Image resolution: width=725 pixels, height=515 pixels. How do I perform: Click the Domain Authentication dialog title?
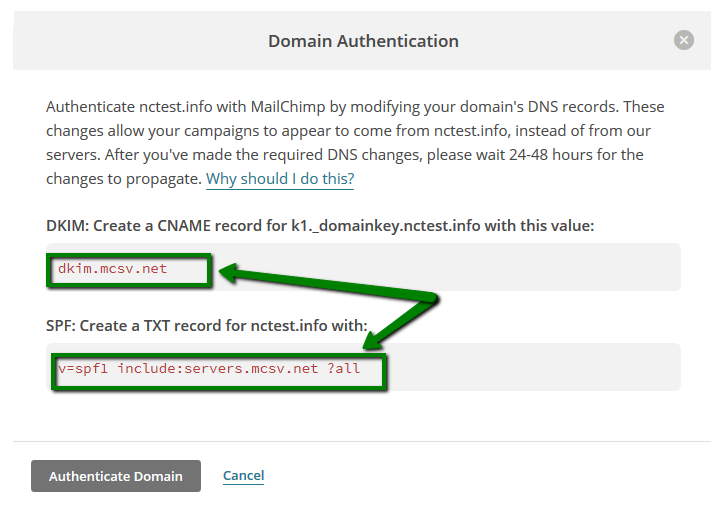(363, 41)
